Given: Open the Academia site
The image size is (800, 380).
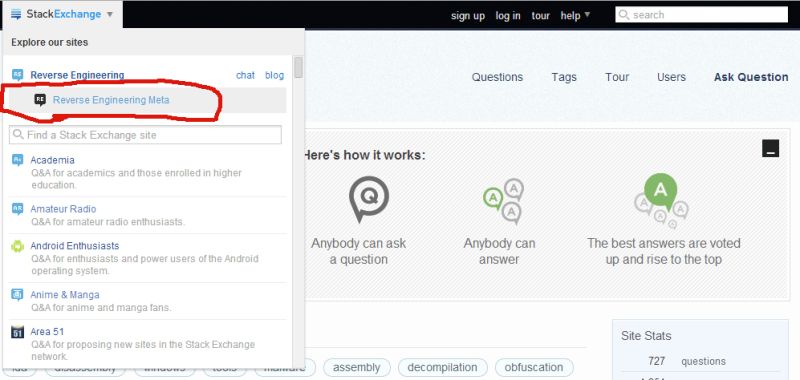Looking at the screenshot, I should (52, 160).
